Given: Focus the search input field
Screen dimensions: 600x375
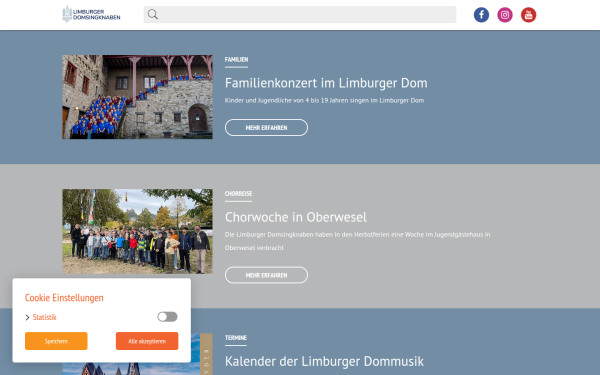Looking at the screenshot, I should [300, 15].
